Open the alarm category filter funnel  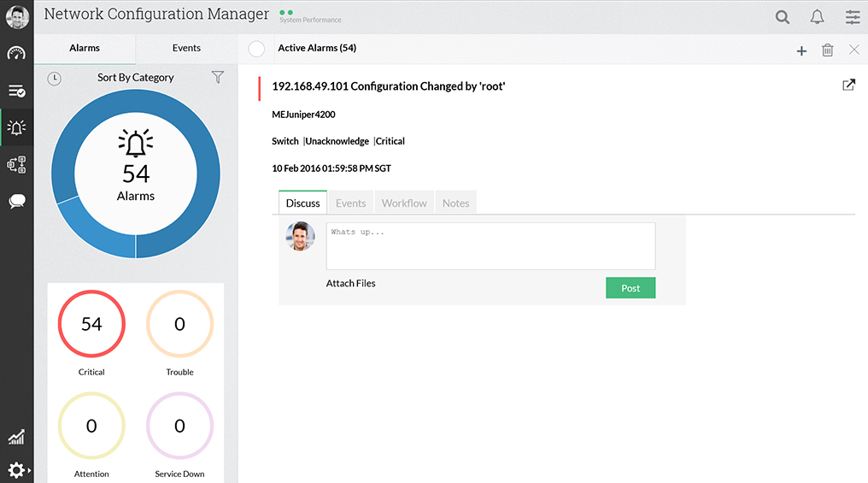(x=218, y=78)
